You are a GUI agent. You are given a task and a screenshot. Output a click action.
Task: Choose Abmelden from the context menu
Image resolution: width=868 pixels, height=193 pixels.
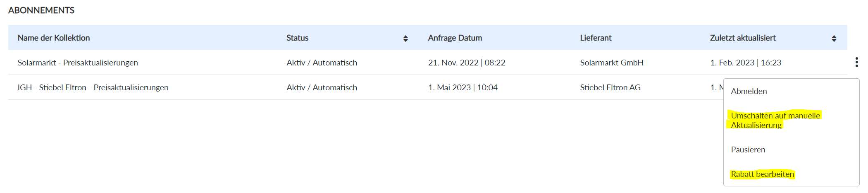coord(749,91)
